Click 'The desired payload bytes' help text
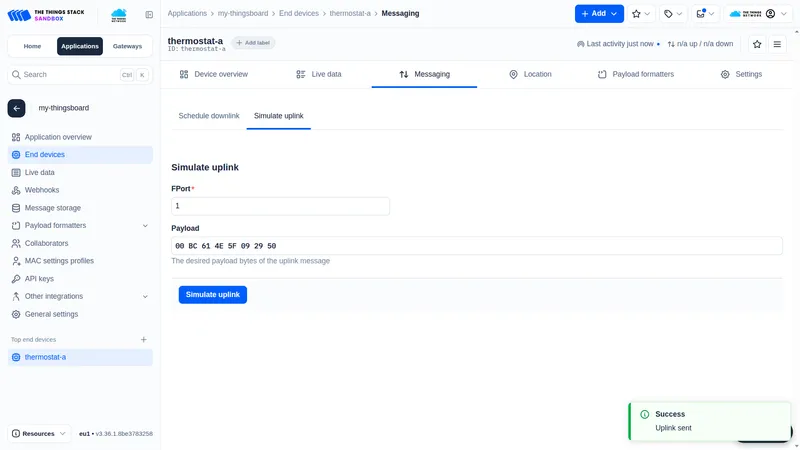The width and height of the screenshot is (800, 450). coord(251,261)
